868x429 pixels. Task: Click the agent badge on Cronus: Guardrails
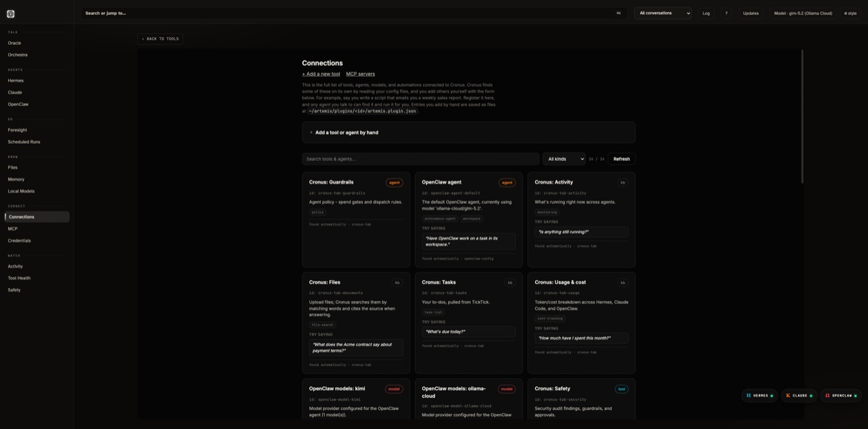click(394, 182)
